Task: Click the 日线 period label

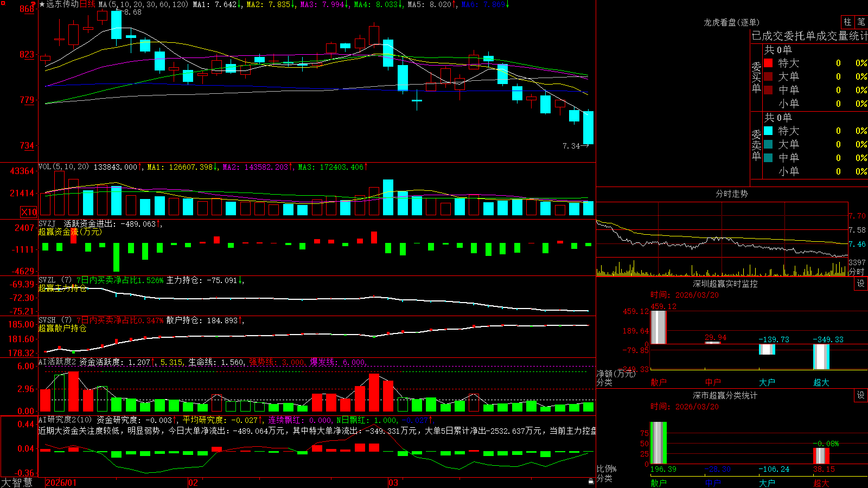Action: (x=87, y=4)
